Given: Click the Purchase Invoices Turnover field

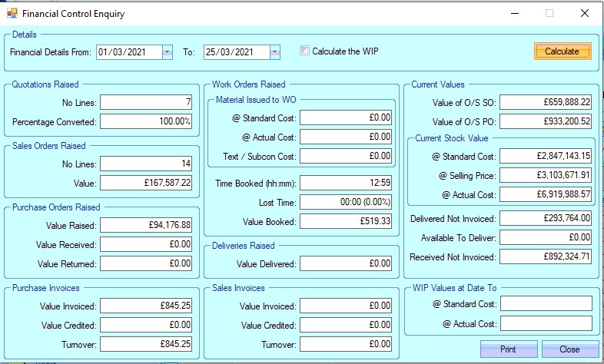Looking at the screenshot, I should click(147, 344).
